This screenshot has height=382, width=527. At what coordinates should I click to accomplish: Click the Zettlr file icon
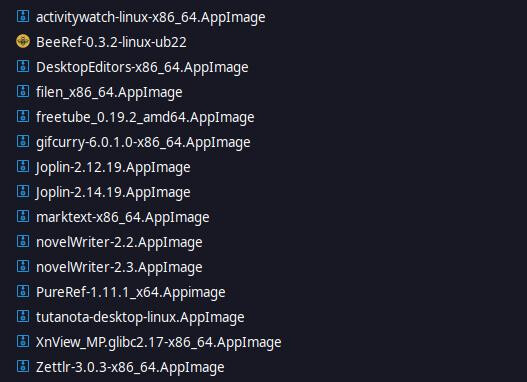pos(23,366)
